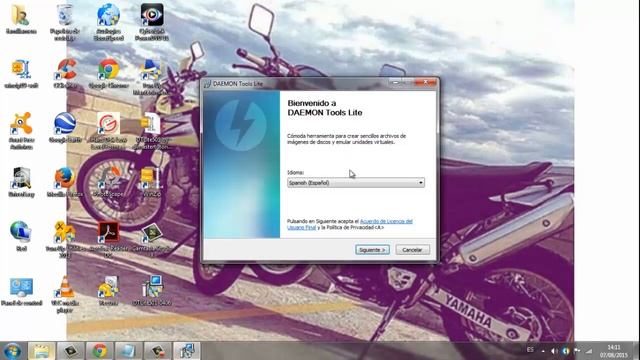Click the taskbar clock showing 14:11

(614, 351)
